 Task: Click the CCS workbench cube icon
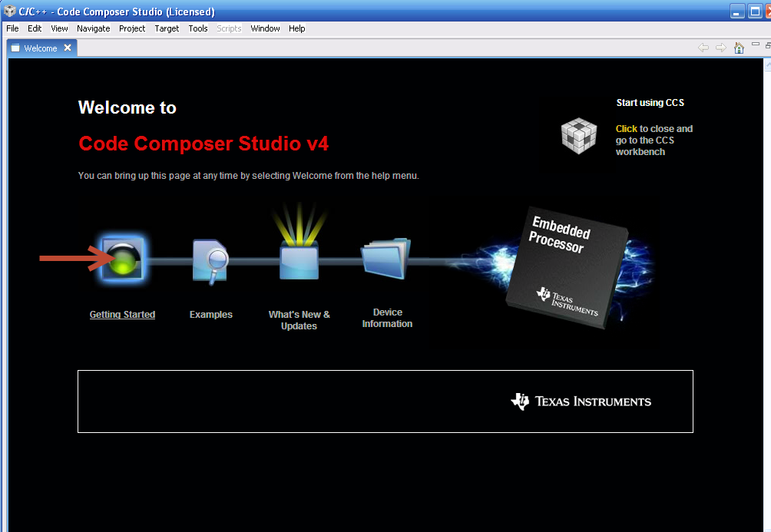579,136
